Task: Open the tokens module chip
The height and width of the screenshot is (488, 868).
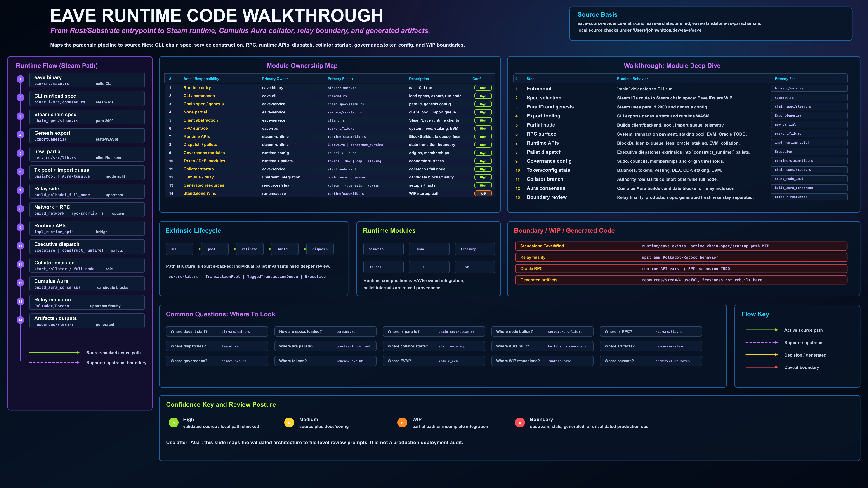Action: (x=383, y=267)
